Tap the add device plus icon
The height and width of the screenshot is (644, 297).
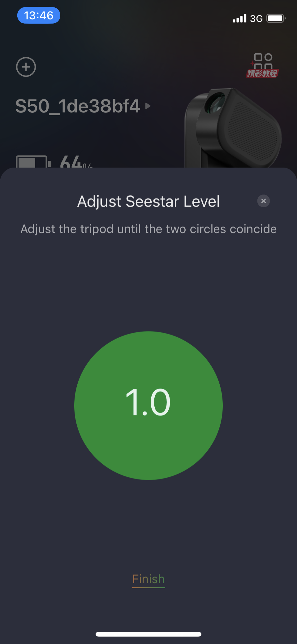26,67
